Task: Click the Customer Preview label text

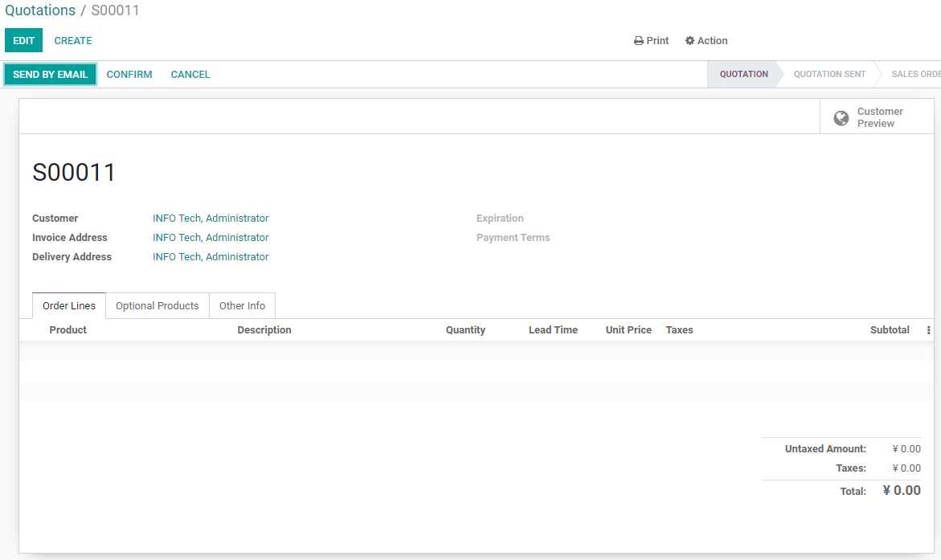Action: tap(880, 117)
